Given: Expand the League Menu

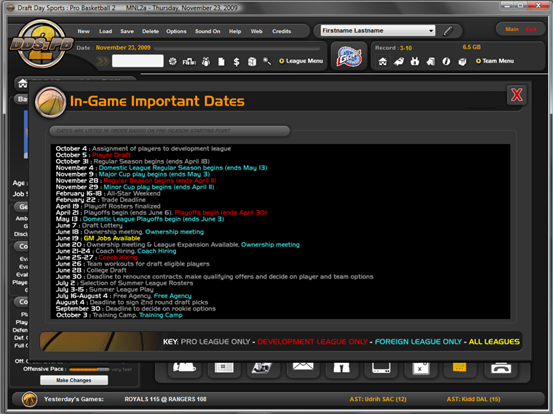Looking at the screenshot, I should pyautogui.click(x=301, y=61).
